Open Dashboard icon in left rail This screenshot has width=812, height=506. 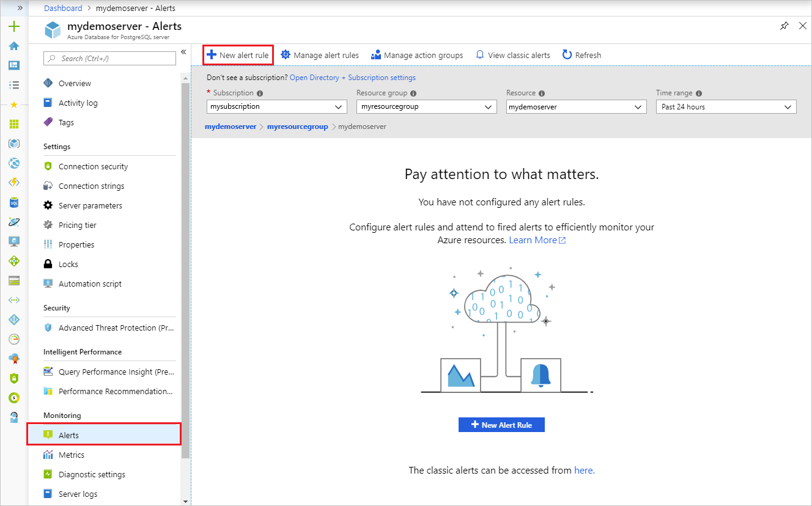click(14, 65)
